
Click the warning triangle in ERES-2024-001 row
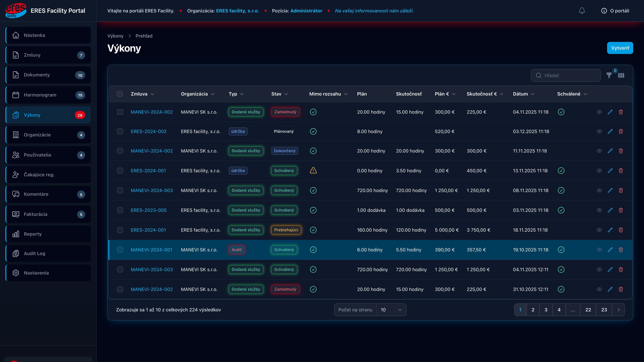point(313,170)
